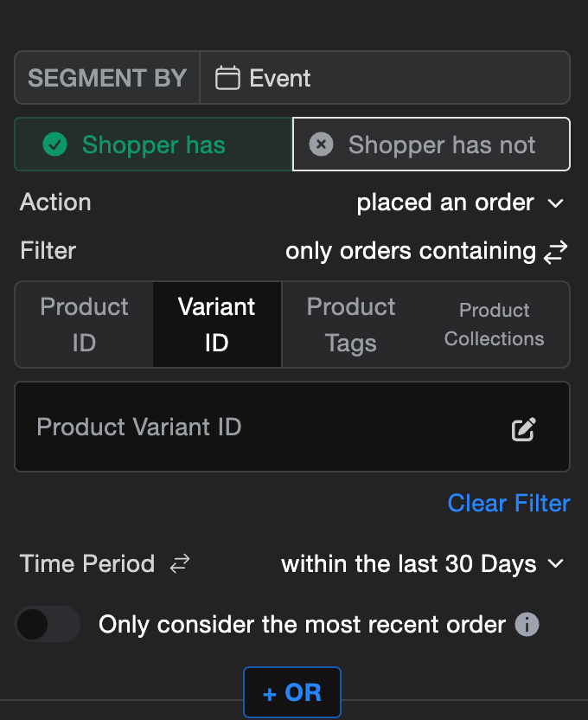Viewport: 588px width, 720px height.
Task: Open the Segment By Event selector
Action: 384,79
